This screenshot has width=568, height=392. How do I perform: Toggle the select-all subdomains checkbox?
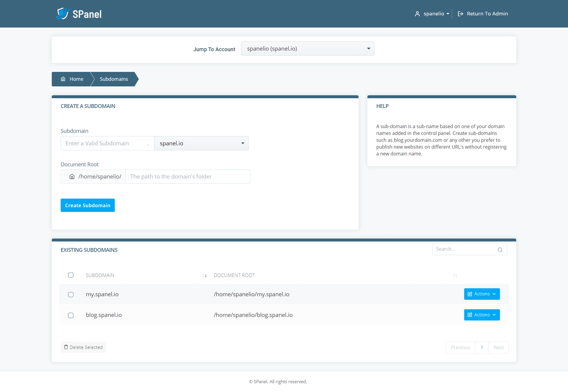71,275
